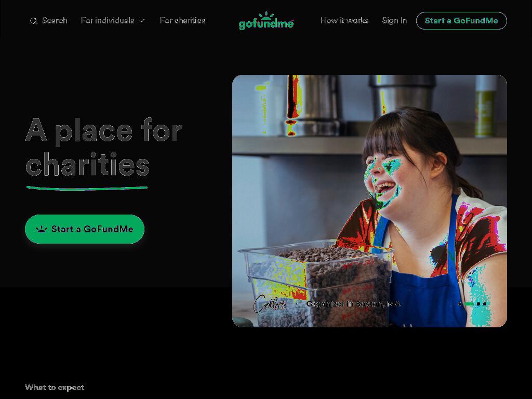Go to the For charities page

pos(182,21)
